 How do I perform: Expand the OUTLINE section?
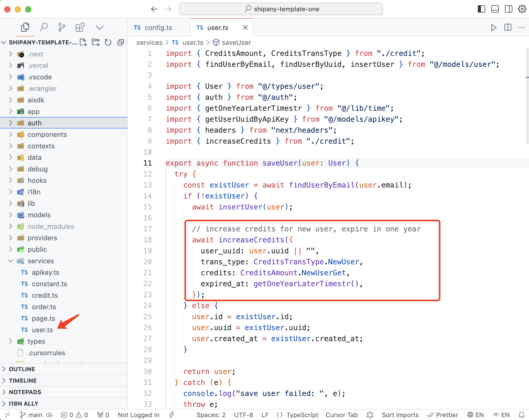[x=22, y=369]
